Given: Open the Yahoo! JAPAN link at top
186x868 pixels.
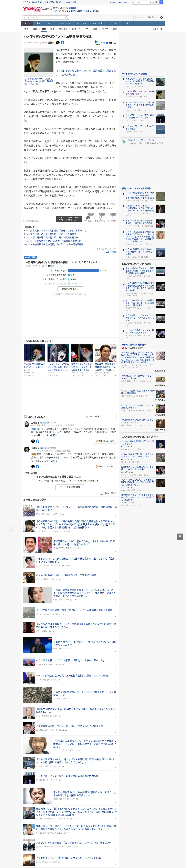Looking at the screenshot, I should click(116, 2).
